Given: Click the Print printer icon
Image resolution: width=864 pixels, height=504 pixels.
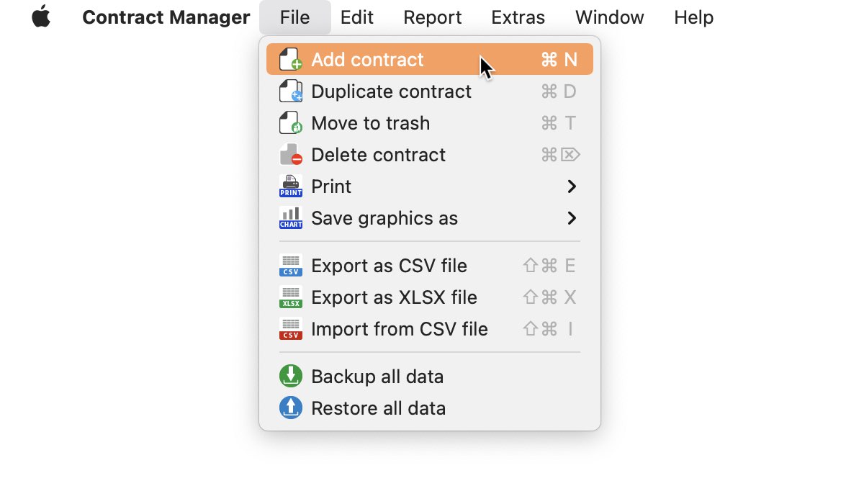Looking at the screenshot, I should pos(291,186).
